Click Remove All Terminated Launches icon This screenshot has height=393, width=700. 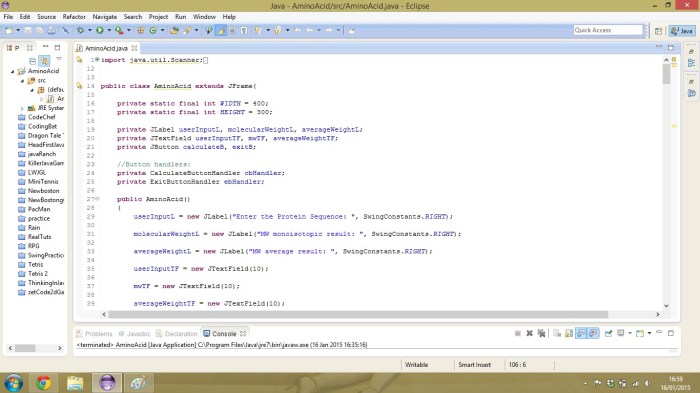(541, 333)
